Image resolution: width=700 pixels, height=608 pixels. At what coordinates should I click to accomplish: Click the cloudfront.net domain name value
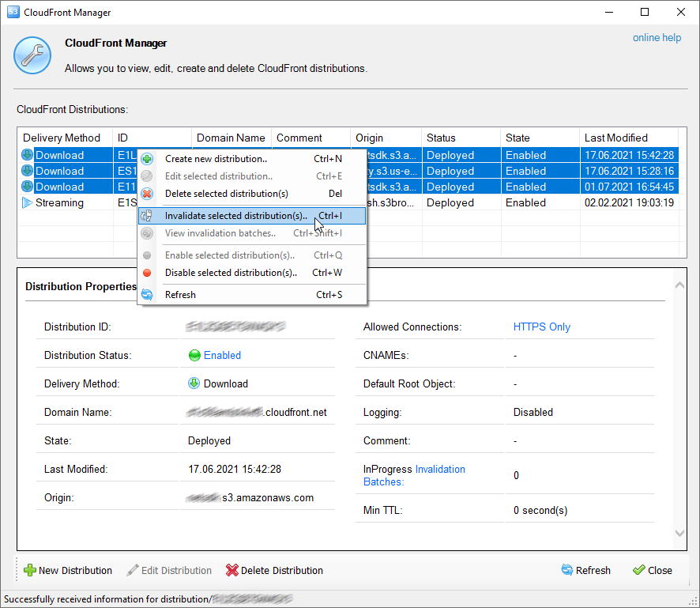pyautogui.click(x=295, y=412)
